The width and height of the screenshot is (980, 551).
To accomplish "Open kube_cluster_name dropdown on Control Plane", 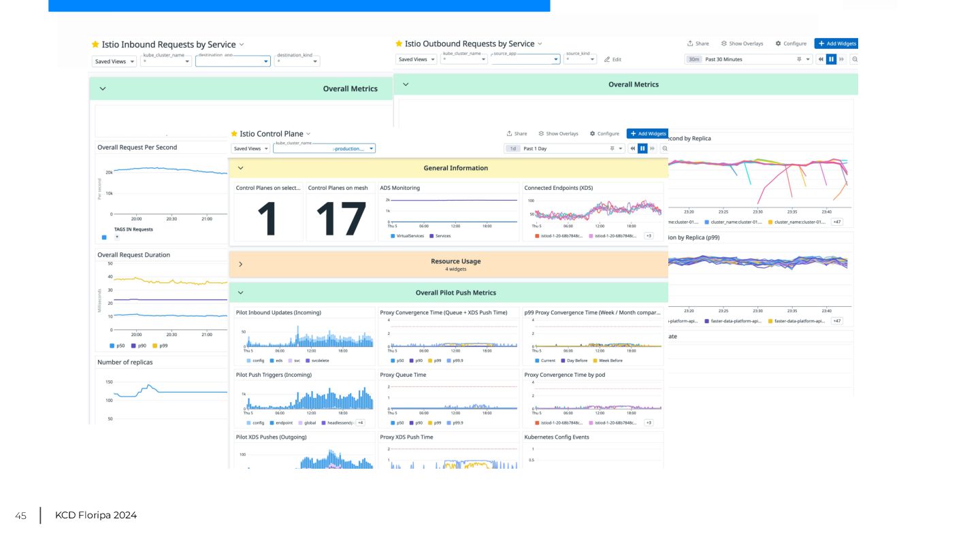I will tap(324, 148).
